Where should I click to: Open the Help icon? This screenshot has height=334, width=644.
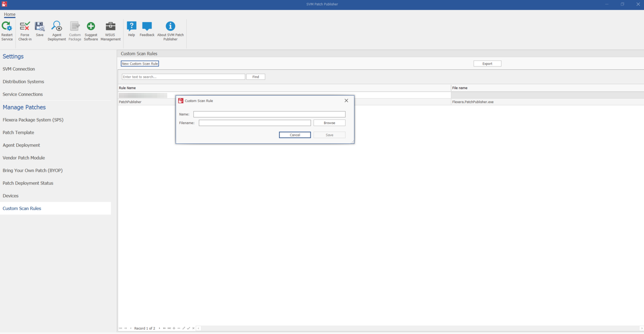[131, 27]
